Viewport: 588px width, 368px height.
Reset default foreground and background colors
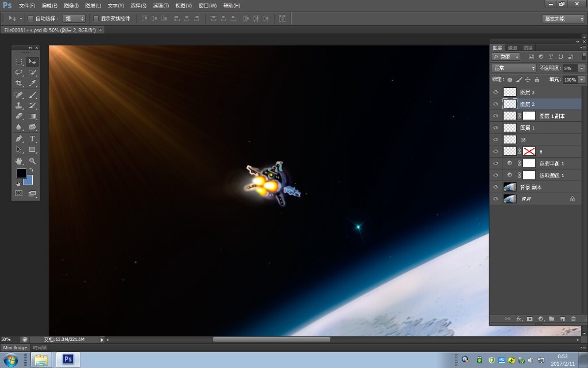click(x=18, y=183)
